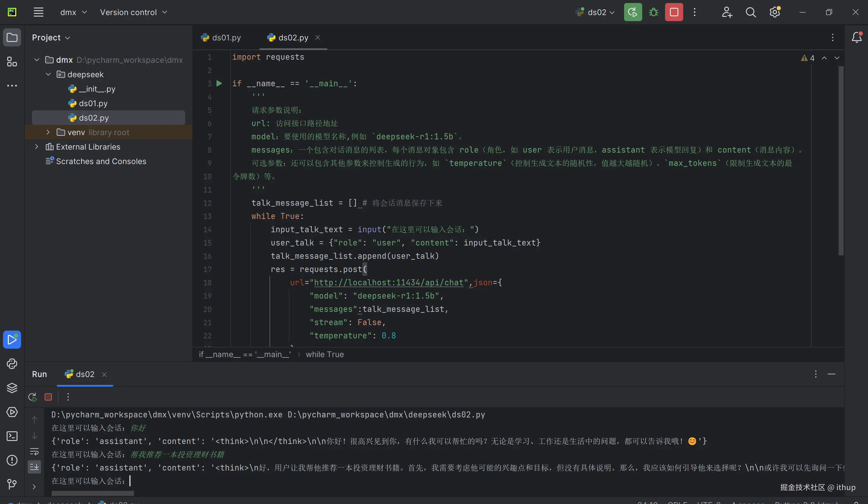868x504 pixels.
Task: Toggle scroll to end in Run console
Action: coord(34,467)
